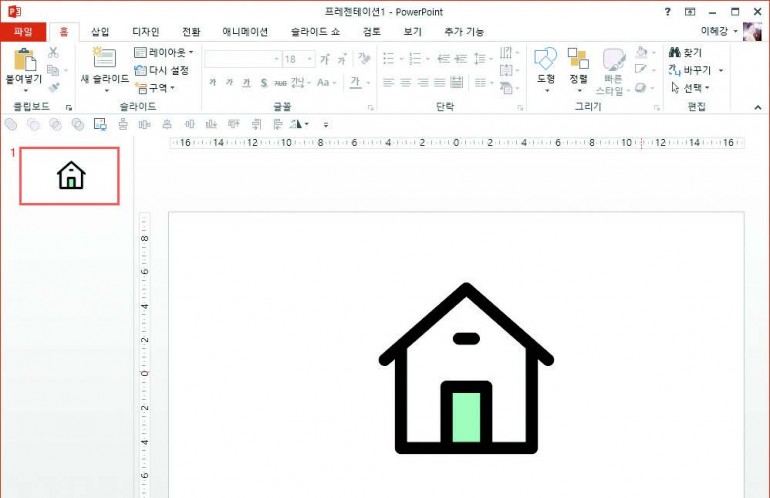Toggle bold text formatting
Image resolution: width=770 pixels, height=498 pixels.
pos(212,83)
